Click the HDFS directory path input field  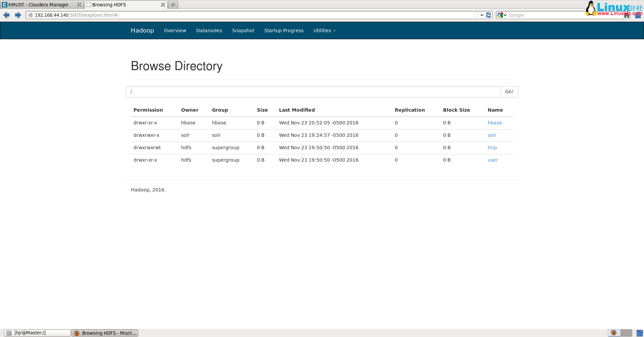[x=313, y=92]
